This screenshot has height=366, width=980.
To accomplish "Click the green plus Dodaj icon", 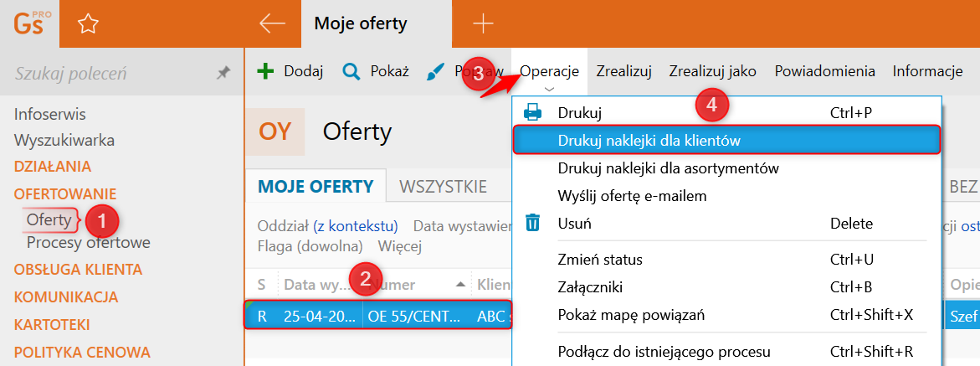I will point(265,71).
